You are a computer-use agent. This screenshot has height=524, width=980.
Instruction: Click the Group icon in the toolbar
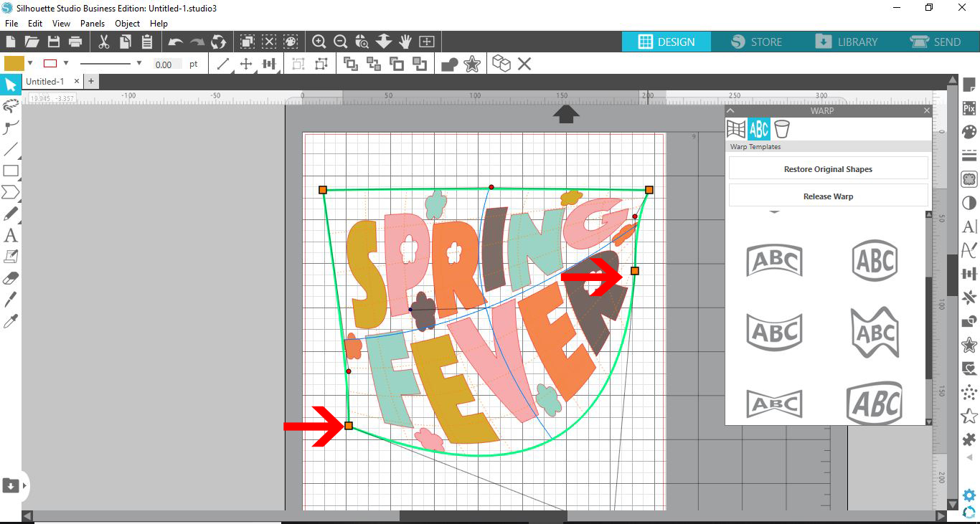pyautogui.click(x=298, y=64)
